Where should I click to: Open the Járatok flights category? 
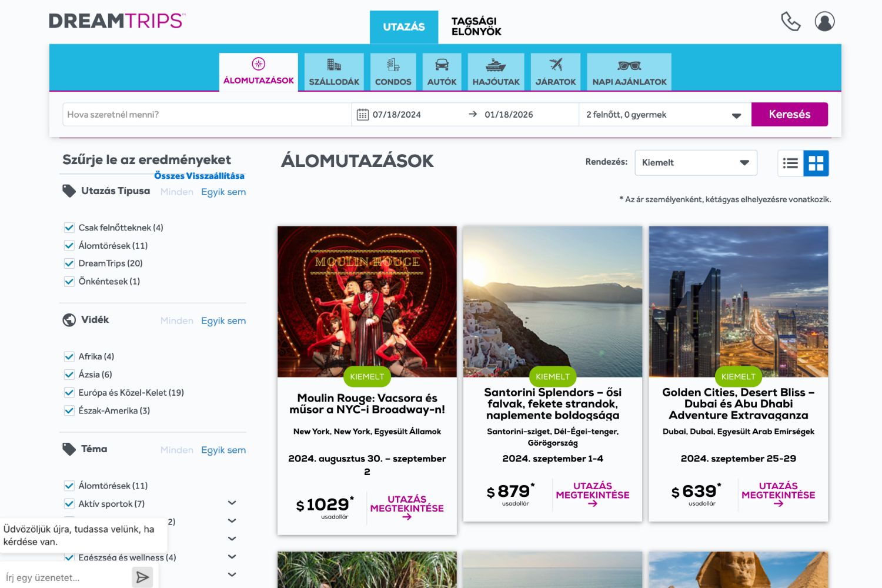tap(555, 72)
